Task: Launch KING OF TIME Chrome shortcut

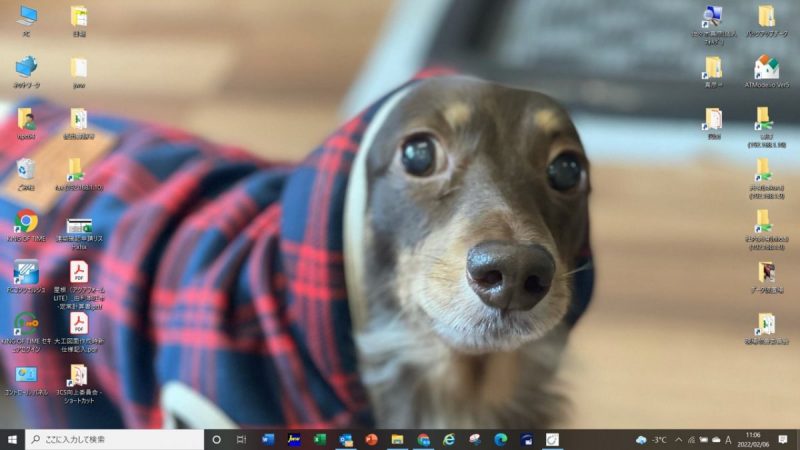Action: [x=26, y=225]
